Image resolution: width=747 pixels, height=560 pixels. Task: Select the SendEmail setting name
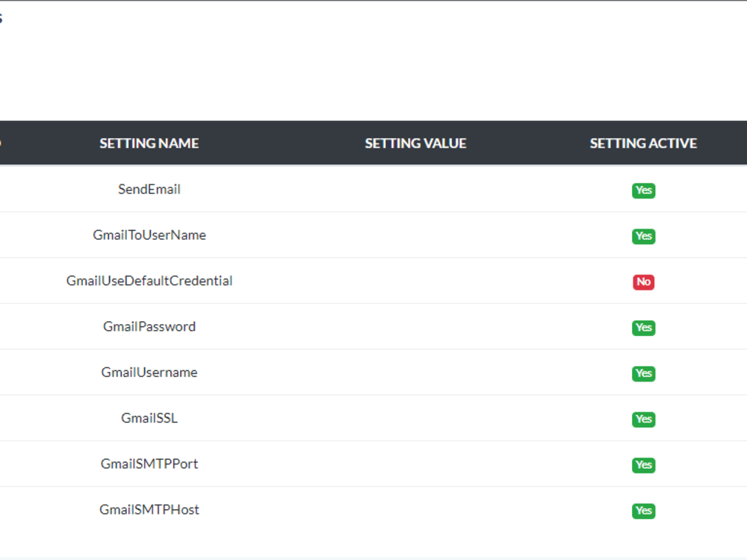tap(149, 189)
